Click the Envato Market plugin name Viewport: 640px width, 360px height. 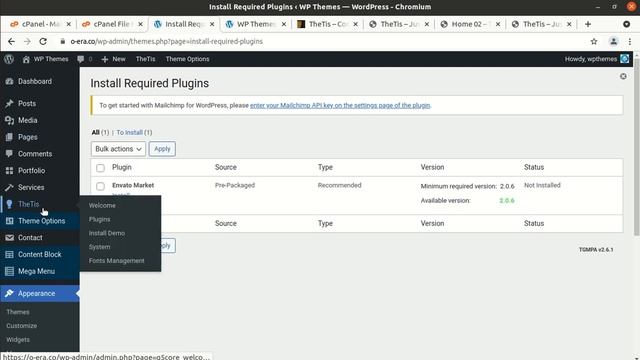(133, 185)
